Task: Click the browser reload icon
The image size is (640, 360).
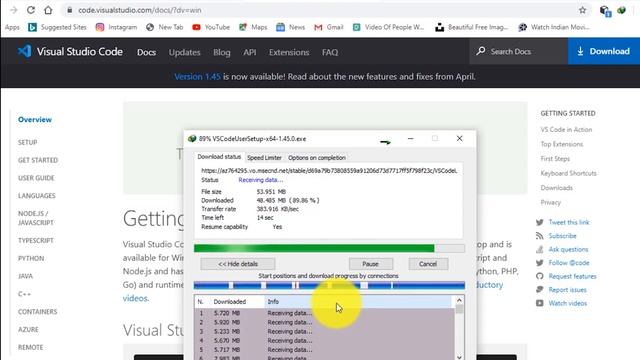Action: (31, 10)
